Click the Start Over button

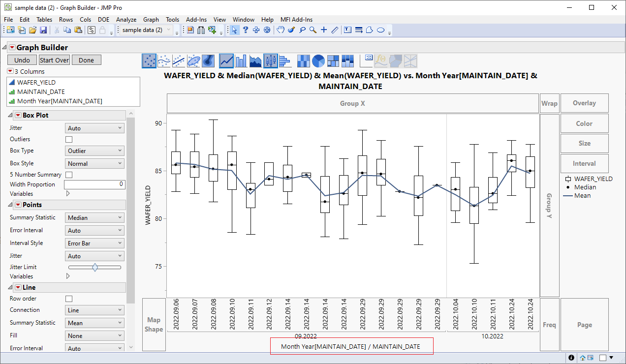(x=54, y=60)
